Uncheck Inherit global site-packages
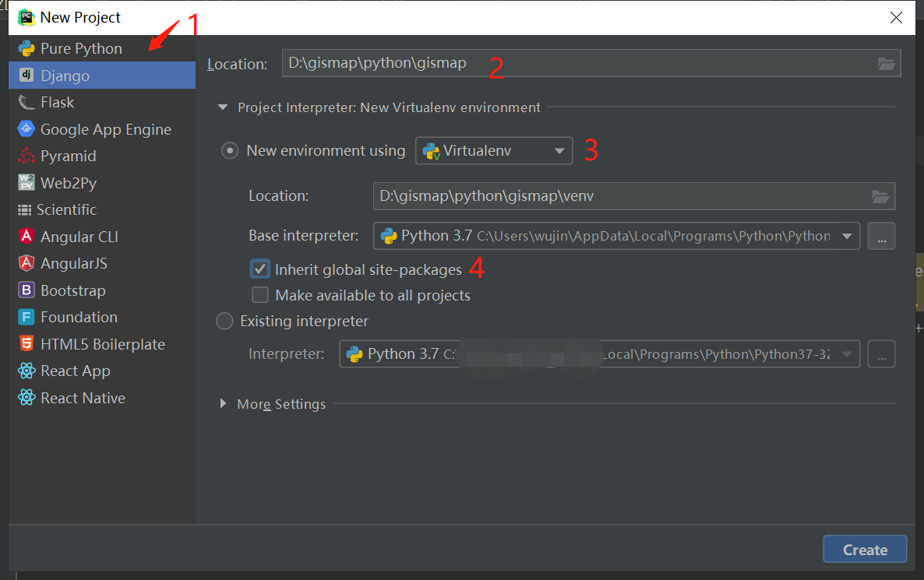 point(260,269)
